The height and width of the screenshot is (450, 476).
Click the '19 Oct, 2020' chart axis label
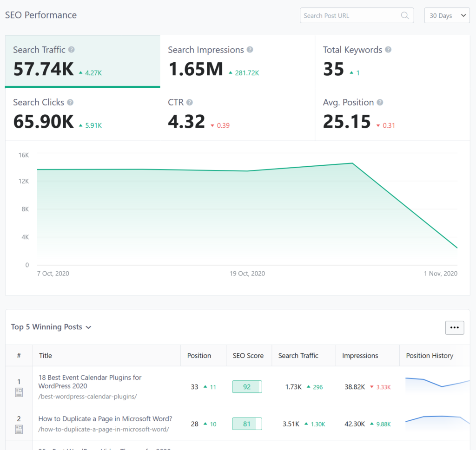coord(247,274)
